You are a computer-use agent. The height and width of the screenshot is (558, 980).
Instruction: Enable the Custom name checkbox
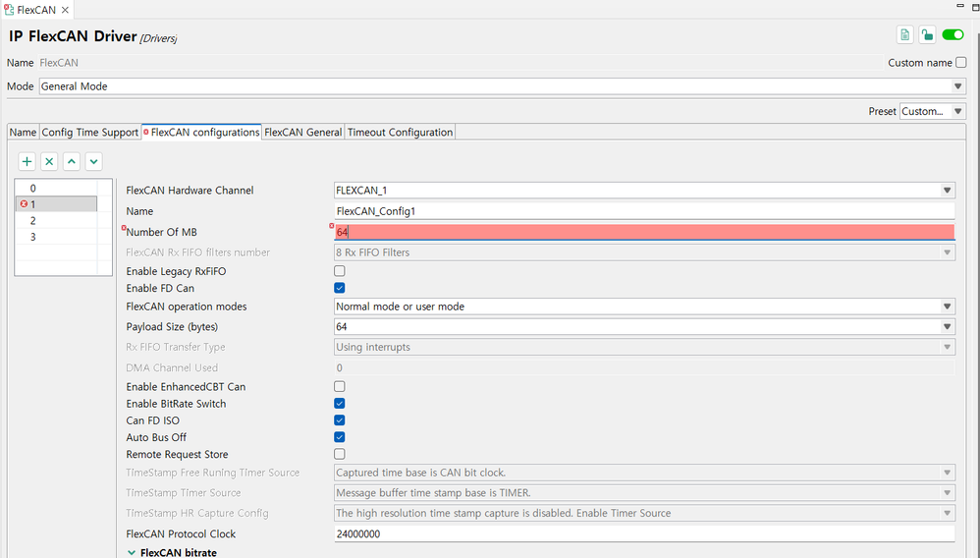click(x=961, y=63)
